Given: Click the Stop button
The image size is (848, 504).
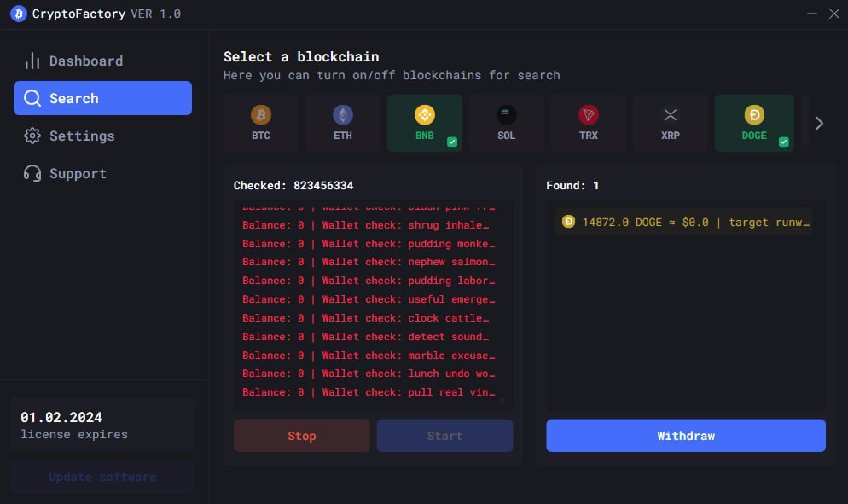Looking at the screenshot, I should click(302, 435).
